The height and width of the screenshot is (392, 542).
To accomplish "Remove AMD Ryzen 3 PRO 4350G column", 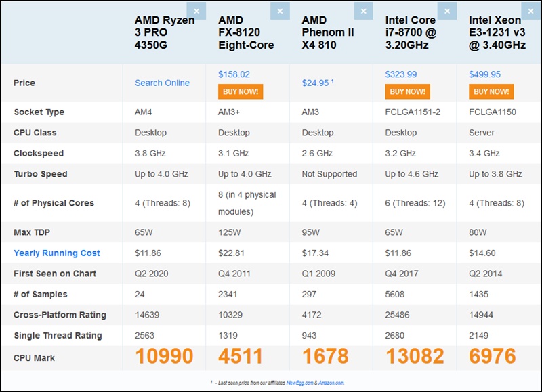I will [x=196, y=11].
